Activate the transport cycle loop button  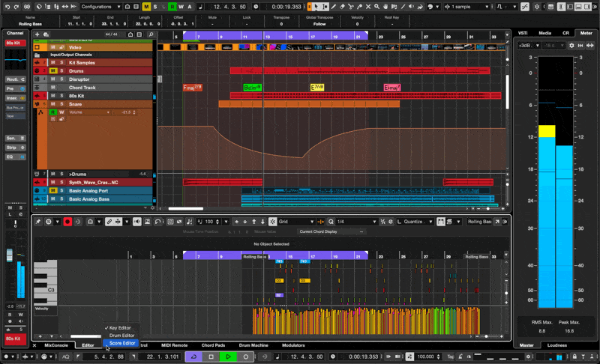[x=193, y=357]
